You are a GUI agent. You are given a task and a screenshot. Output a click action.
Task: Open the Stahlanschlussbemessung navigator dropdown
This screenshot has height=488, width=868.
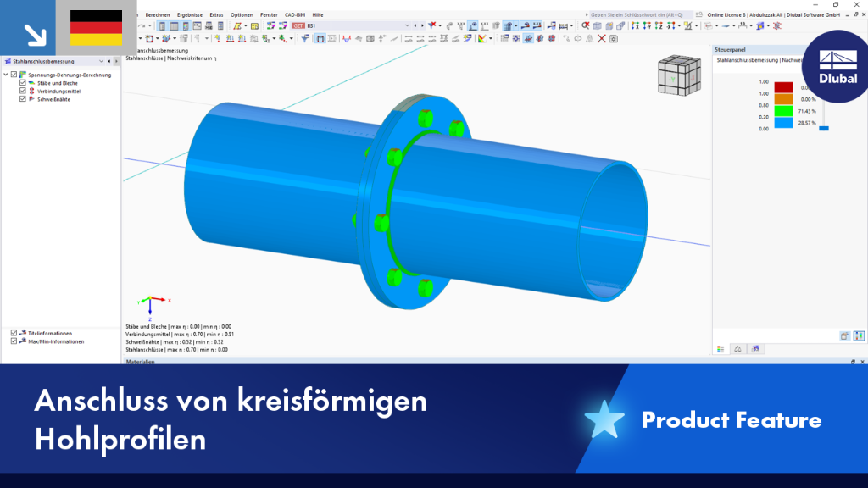(x=101, y=61)
